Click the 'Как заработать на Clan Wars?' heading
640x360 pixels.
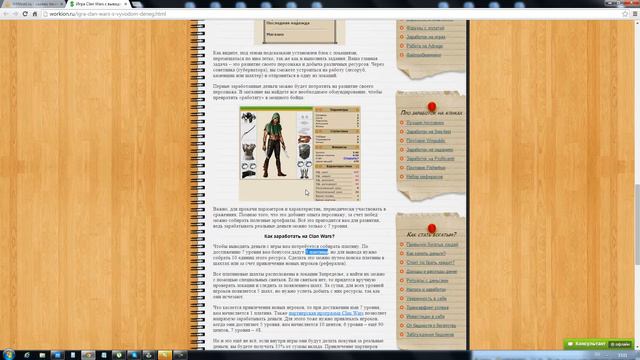point(299,236)
